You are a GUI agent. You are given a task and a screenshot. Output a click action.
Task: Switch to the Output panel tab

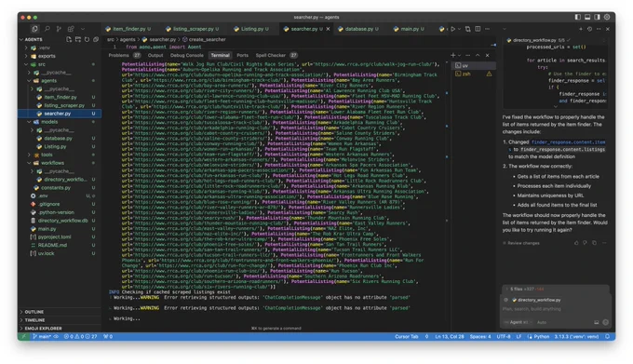[155, 55]
